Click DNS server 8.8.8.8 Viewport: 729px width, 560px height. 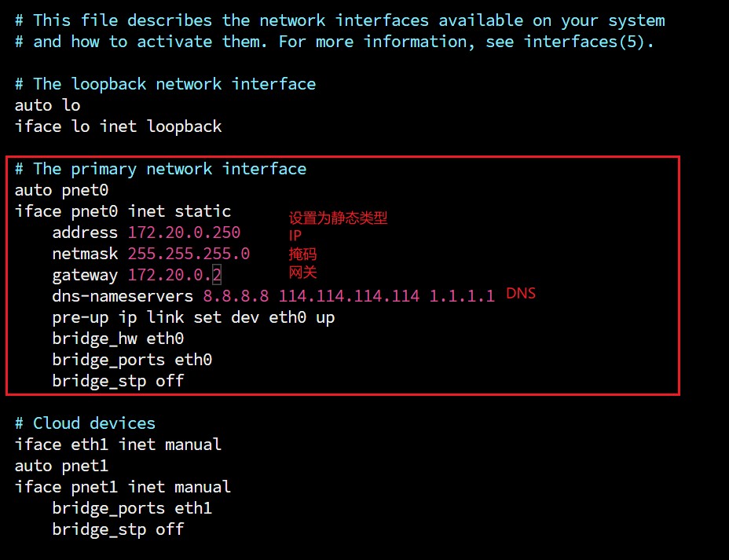coord(236,296)
